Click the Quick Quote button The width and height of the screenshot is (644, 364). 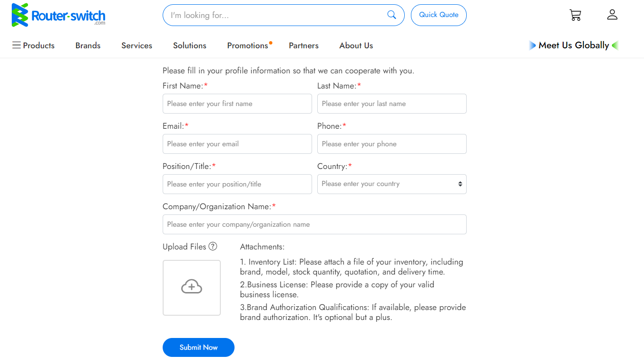pyautogui.click(x=439, y=15)
